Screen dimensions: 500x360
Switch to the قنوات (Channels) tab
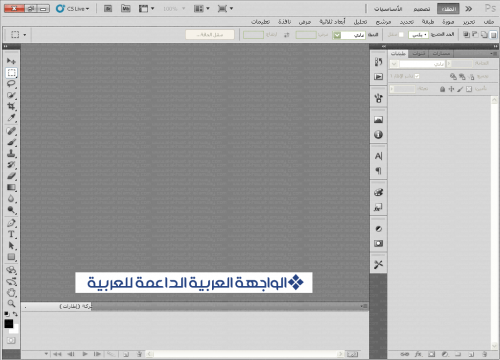419,54
